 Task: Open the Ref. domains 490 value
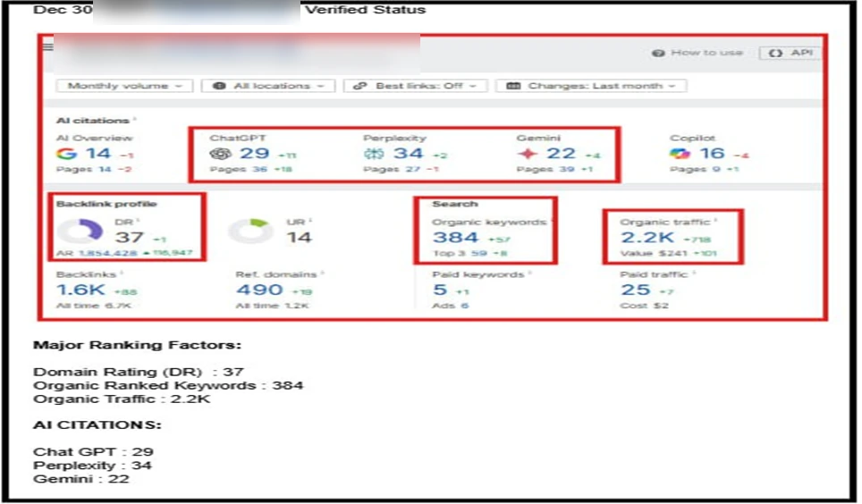[x=260, y=290]
